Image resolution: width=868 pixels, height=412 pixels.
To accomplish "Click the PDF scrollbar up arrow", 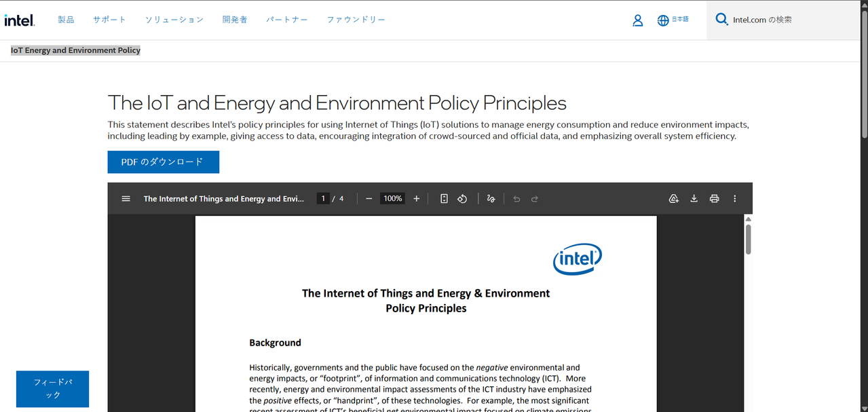I will coord(748,219).
